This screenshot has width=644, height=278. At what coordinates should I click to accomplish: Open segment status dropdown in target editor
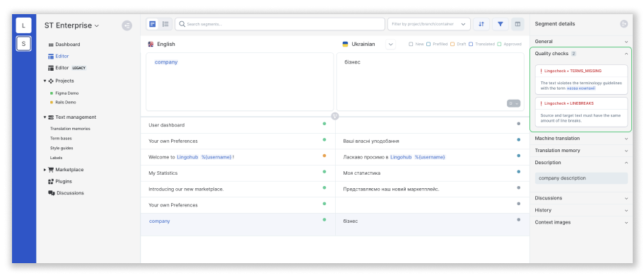tap(513, 104)
